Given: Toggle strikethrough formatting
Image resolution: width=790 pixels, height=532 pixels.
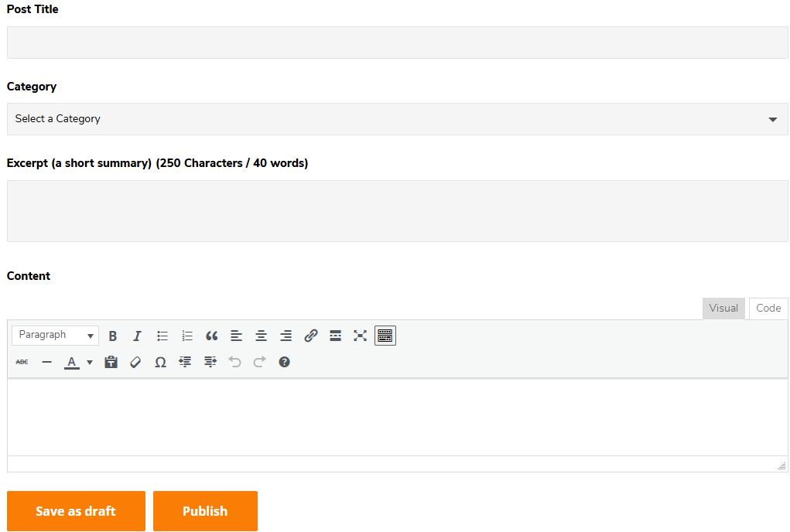Looking at the screenshot, I should click(x=22, y=362).
